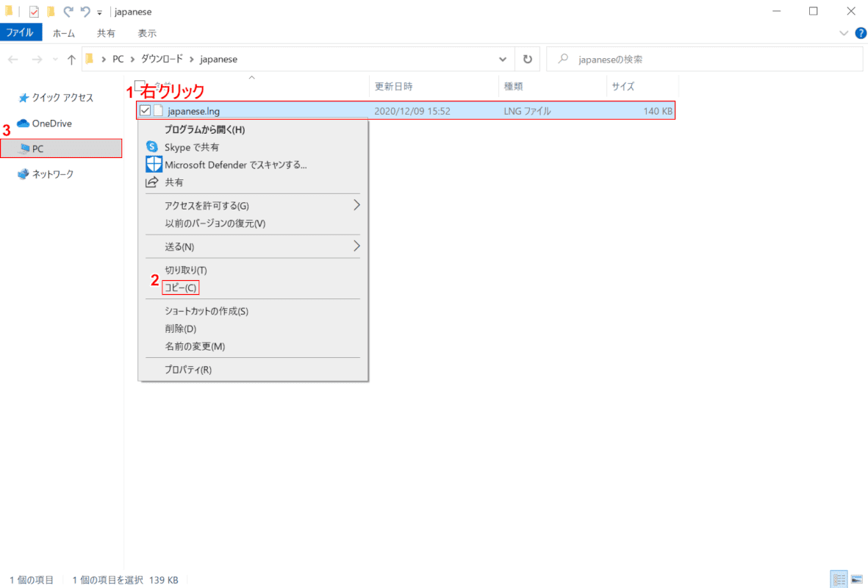Switch to large icons view in status bar
The image size is (868, 588).
(857, 580)
